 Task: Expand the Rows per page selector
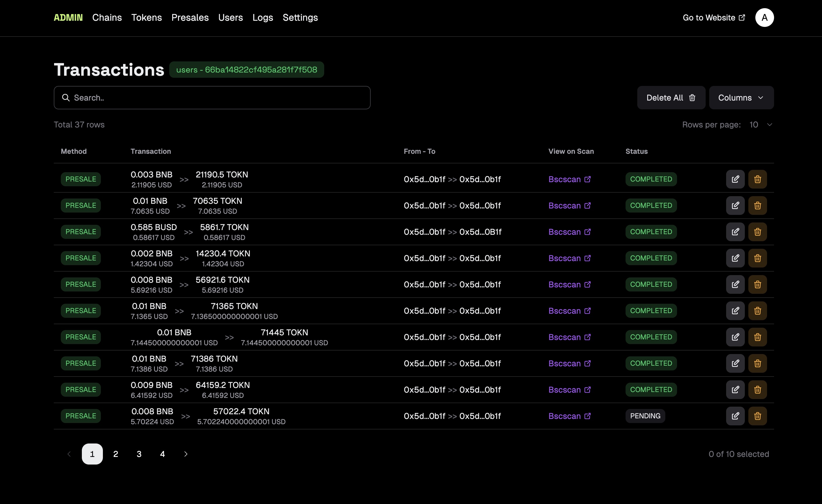(761, 125)
